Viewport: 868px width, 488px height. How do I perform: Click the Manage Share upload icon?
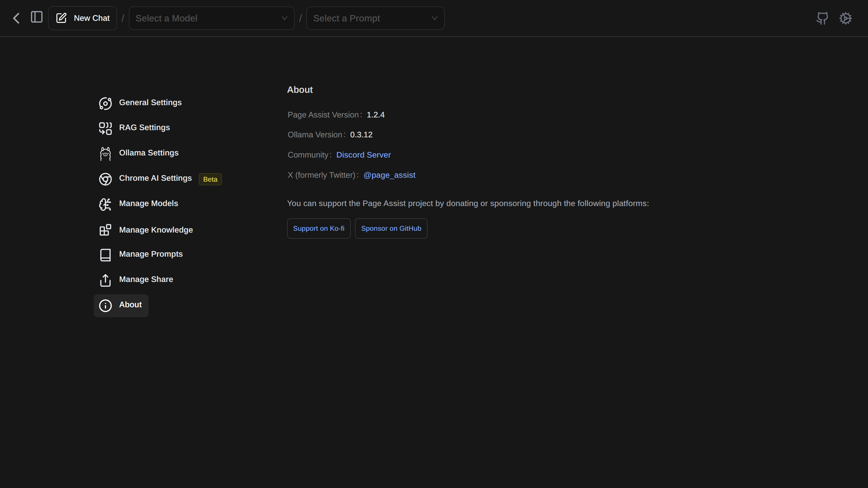point(105,280)
